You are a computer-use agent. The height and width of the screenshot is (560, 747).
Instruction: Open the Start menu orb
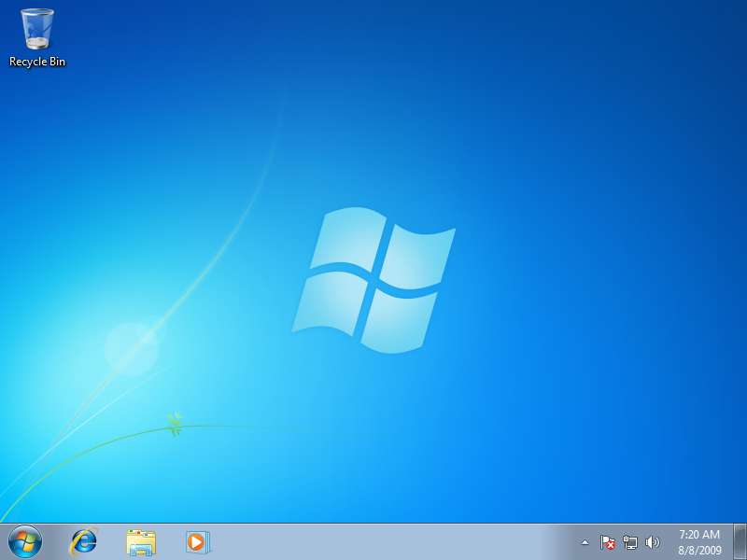(x=24, y=541)
